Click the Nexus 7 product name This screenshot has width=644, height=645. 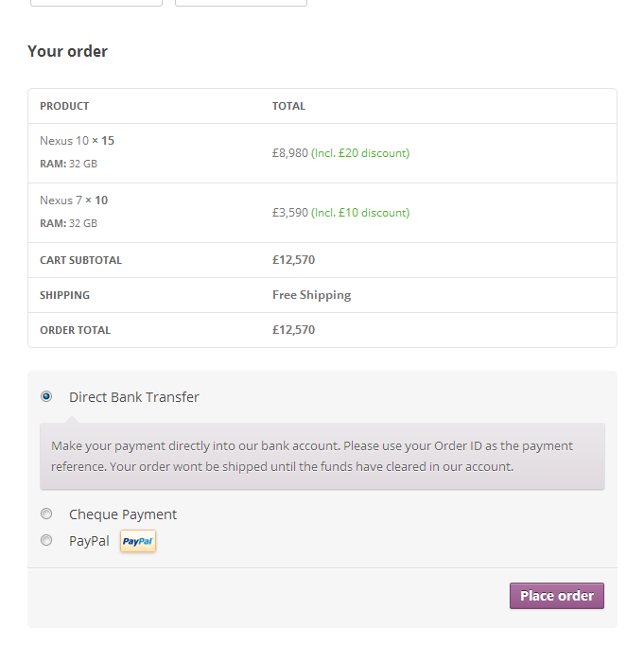61,200
